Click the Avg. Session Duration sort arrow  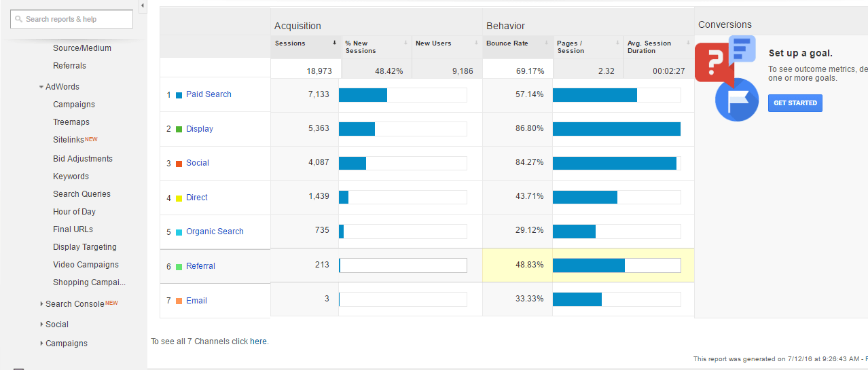click(x=687, y=43)
